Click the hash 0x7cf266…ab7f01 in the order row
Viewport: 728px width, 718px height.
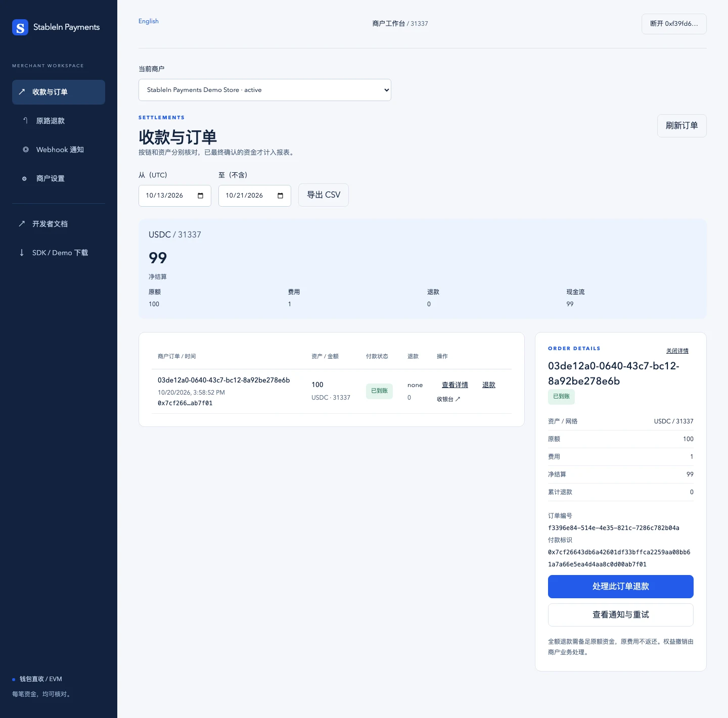click(185, 403)
